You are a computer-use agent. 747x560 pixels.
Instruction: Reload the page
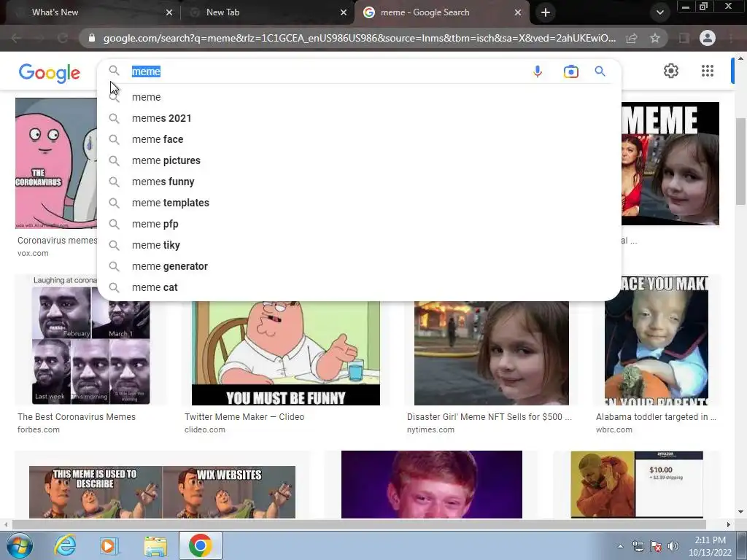(63, 38)
